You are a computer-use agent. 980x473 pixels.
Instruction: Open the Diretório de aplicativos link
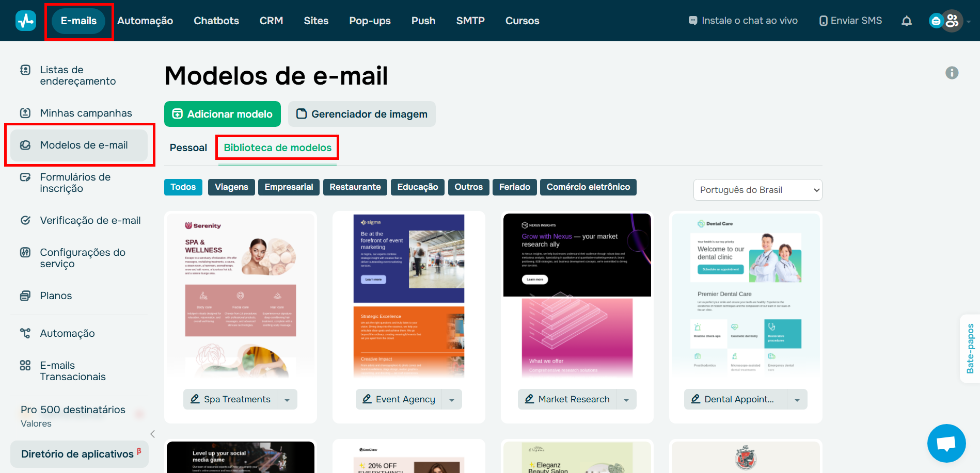click(x=76, y=454)
